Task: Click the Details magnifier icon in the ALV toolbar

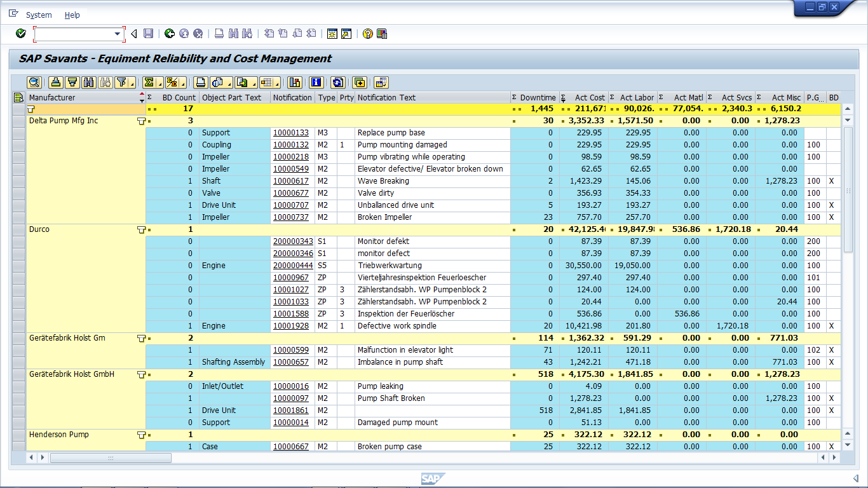Action: pyautogui.click(x=34, y=82)
